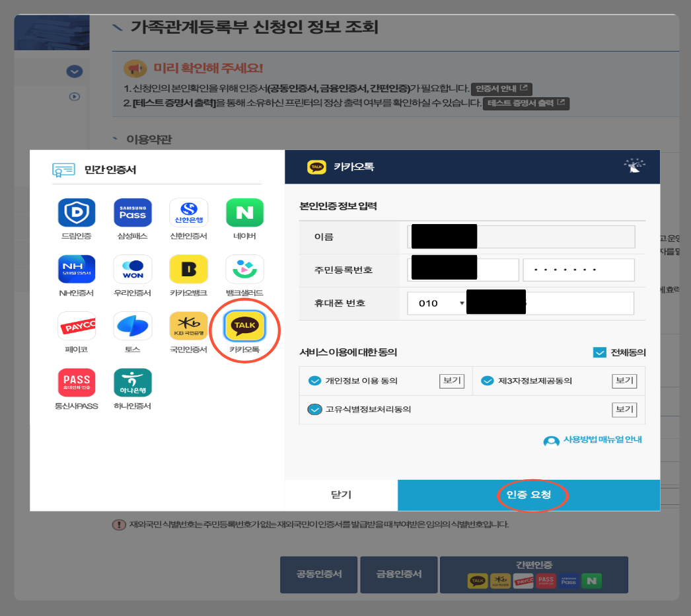The image size is (691, 616).
Task: Toggle 고유식별정보처리동의 checkbox
Action: coord(314,410)
